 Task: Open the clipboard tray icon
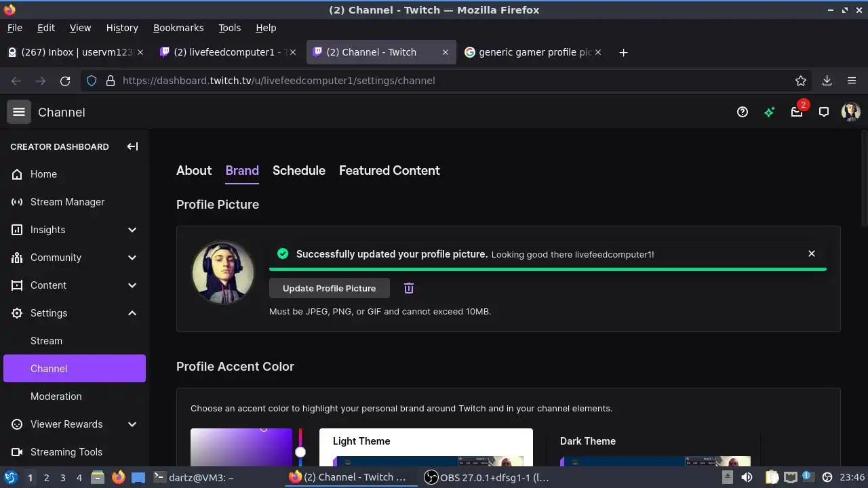[772, 477]
